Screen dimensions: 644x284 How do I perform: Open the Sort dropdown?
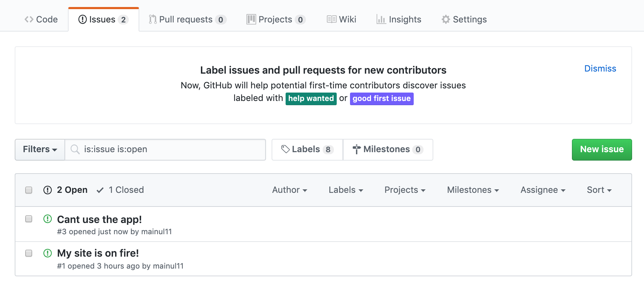pyautogui.click(x=599, y=190)
